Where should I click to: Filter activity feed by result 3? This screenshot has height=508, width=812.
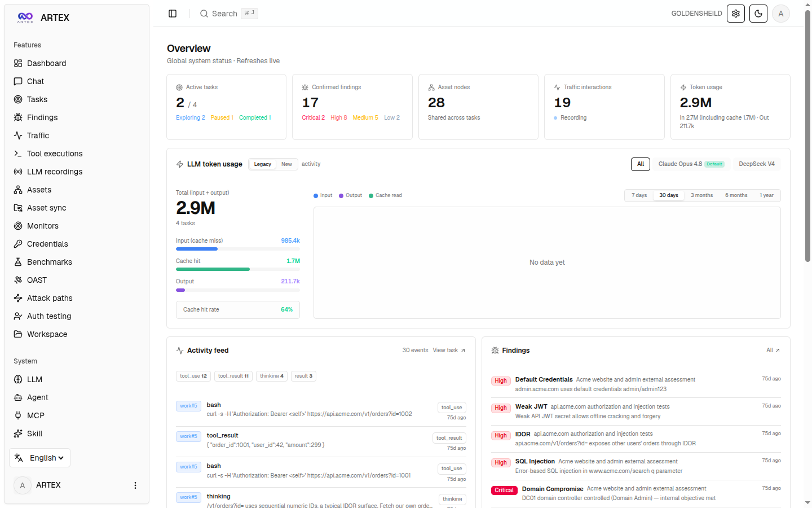point(303,376)
